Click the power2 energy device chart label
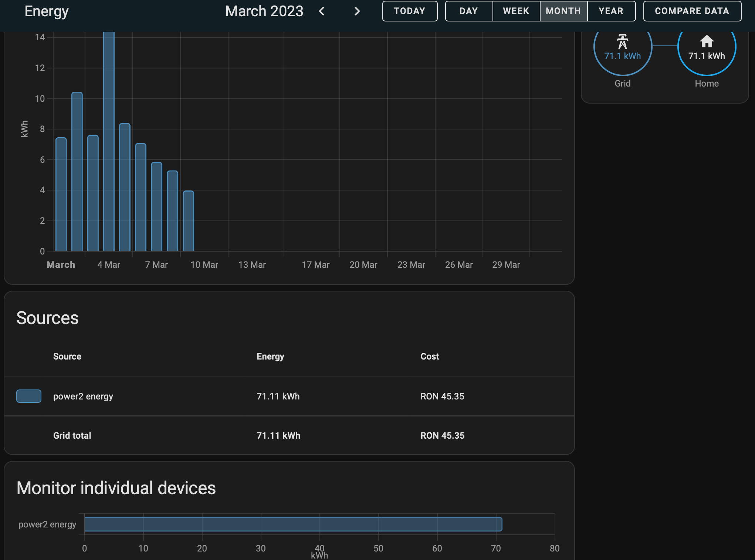 pyautogui.click(x=47, y=524)
